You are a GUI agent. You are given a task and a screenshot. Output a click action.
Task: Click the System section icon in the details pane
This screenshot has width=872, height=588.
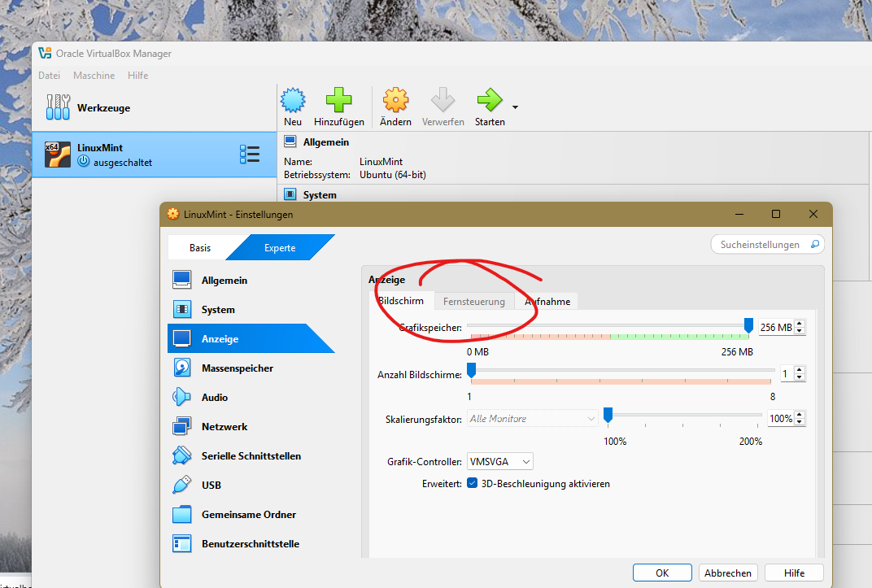pos(290,194)
